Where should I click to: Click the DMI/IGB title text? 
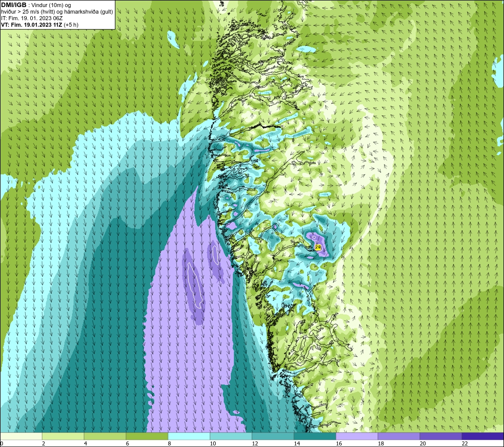[x=14, y=5]
